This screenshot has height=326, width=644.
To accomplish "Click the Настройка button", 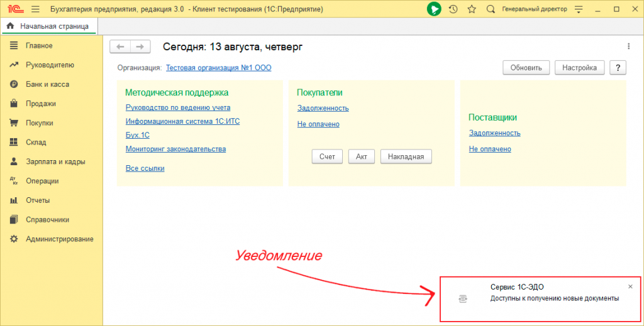I will (x=579, y=68).
